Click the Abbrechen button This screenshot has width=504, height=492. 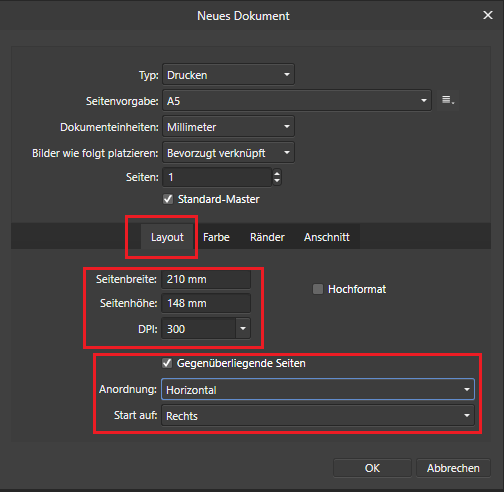(453, 468)
